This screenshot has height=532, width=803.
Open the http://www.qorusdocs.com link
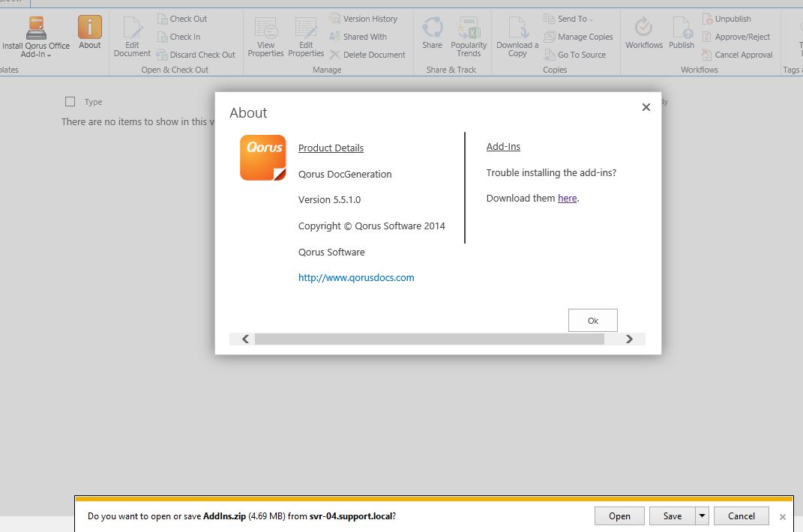(x=356, y=277)
